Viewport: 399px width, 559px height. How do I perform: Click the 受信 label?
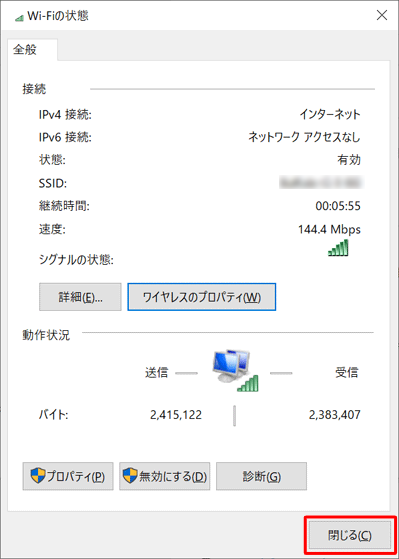(347, 373)
